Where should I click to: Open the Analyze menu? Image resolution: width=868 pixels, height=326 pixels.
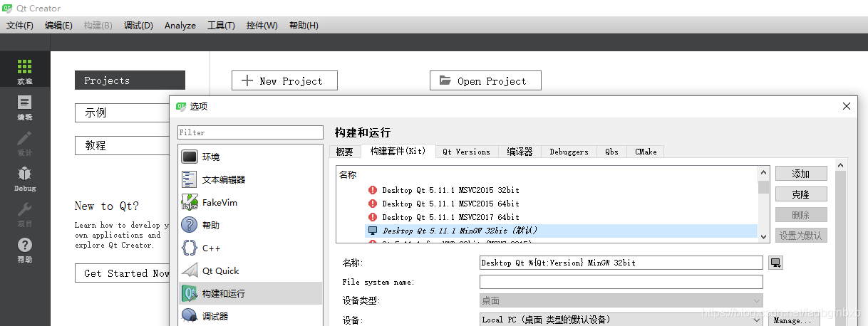pos(180,25)
